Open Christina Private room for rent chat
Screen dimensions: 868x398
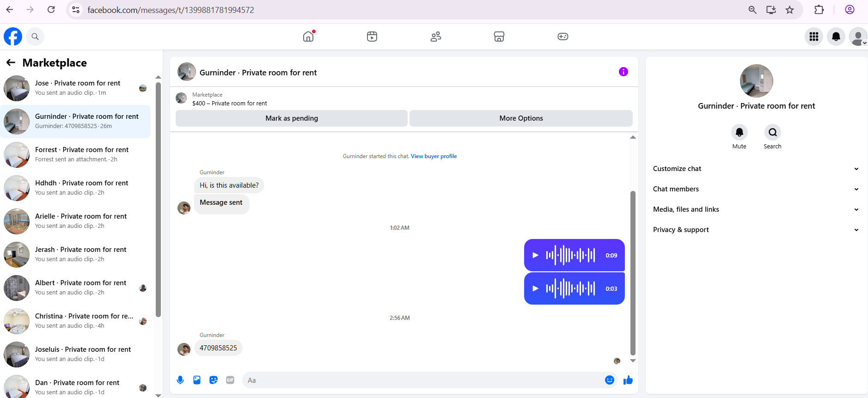tap(76, 321)
